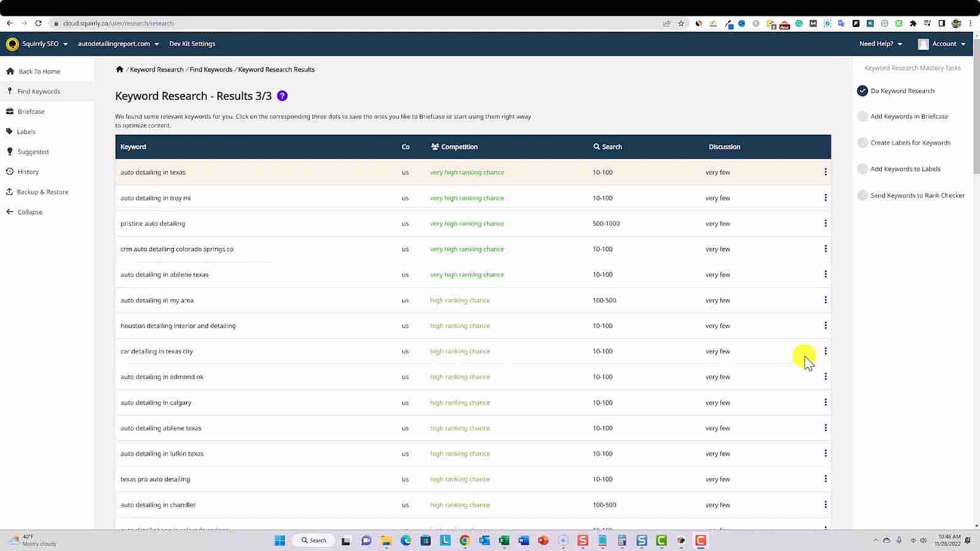This screenshot has height=551, width=980.
Task: Open the Suggested keywords section
Action: pos(32,151)
